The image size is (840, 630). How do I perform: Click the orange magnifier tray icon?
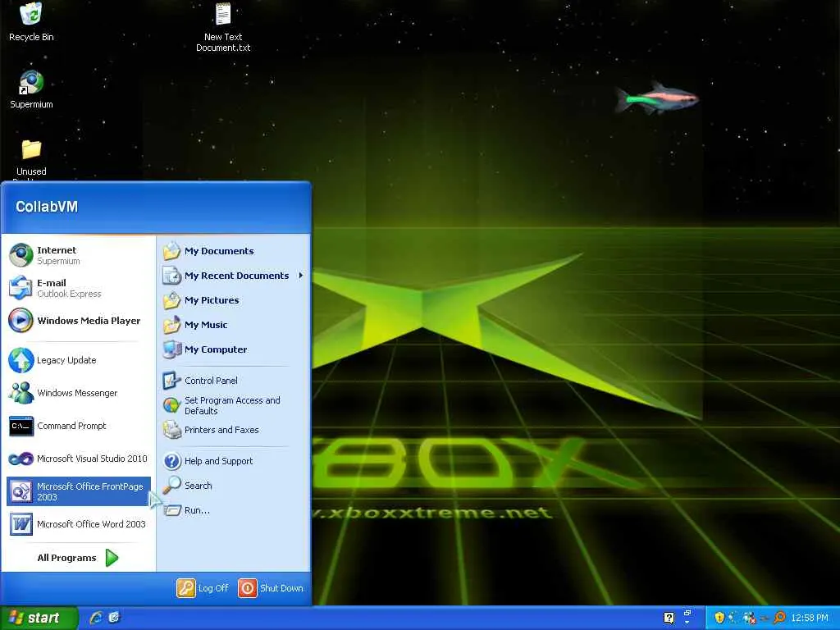[779, 618]
